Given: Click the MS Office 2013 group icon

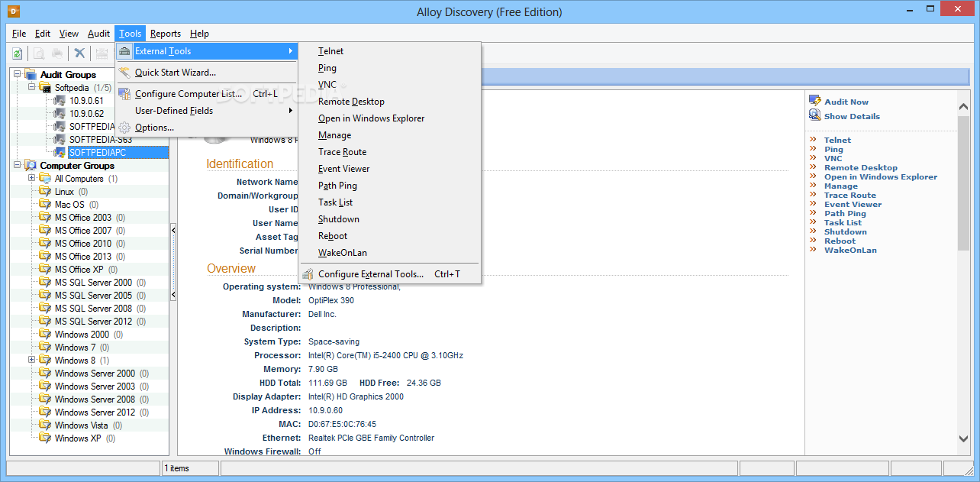Looking at the screenshot, I should pyautogui.click(x=45, y=257).
